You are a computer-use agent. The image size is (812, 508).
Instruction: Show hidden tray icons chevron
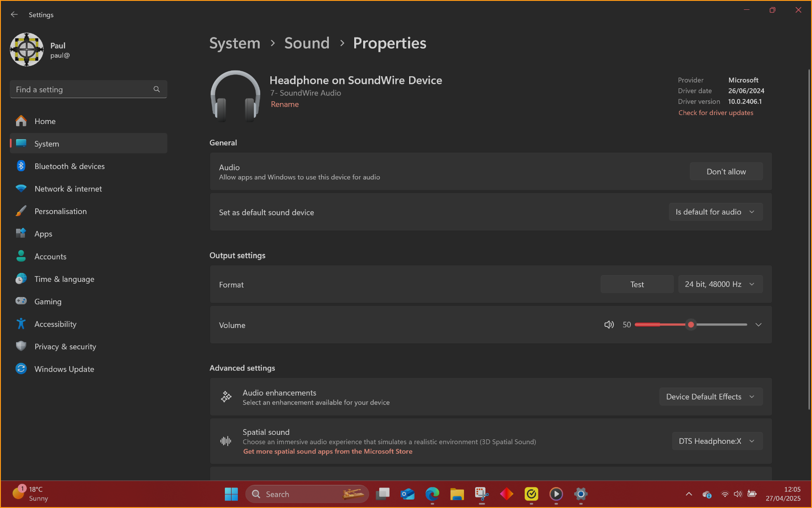point(689,494)
